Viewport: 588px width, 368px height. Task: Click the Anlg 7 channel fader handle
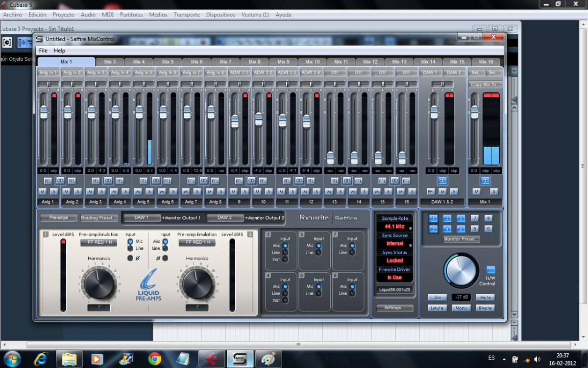pos(187,112)
